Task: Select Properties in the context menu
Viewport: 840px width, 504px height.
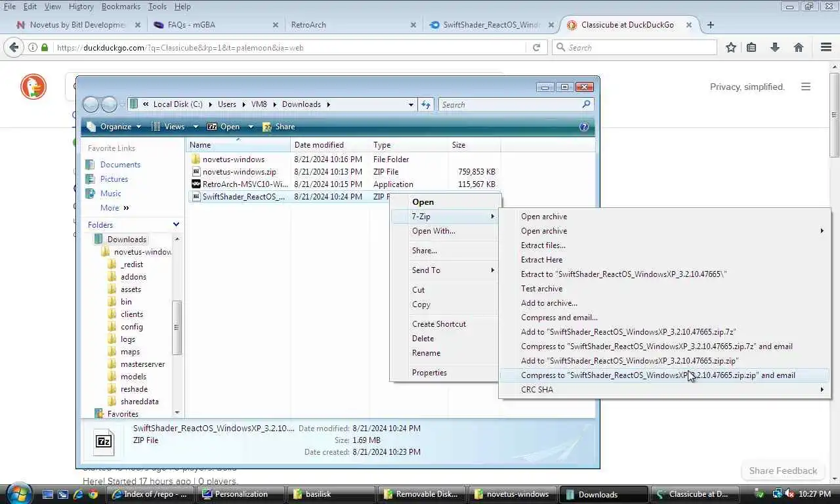Action: pyautogui.click(x=429, y=373)
